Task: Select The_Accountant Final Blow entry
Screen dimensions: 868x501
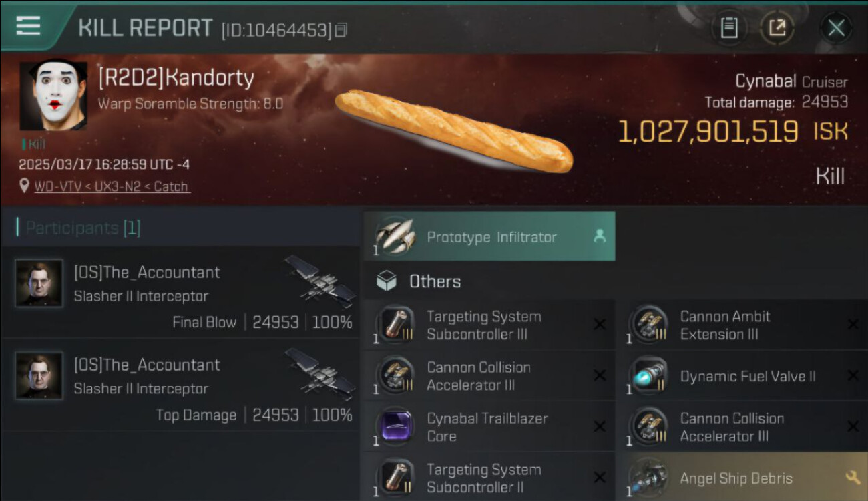Action: click(x=180, y=292)
